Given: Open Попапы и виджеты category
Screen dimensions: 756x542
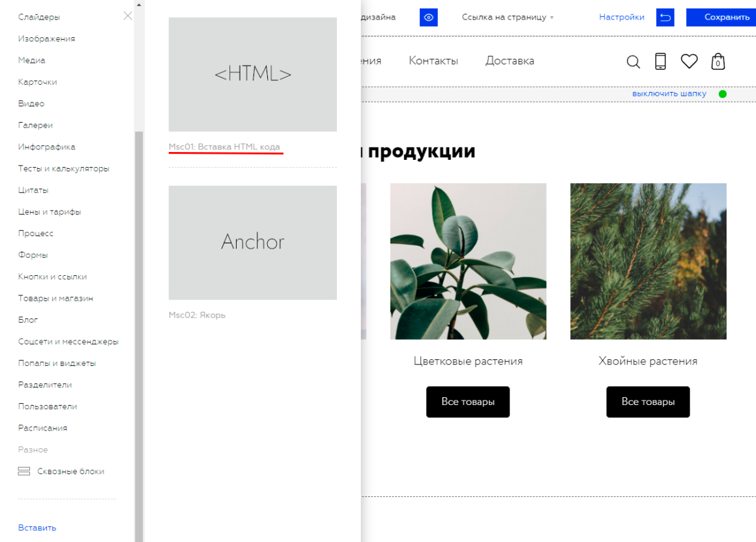Looking at the screenshot, I should point(57,363).
